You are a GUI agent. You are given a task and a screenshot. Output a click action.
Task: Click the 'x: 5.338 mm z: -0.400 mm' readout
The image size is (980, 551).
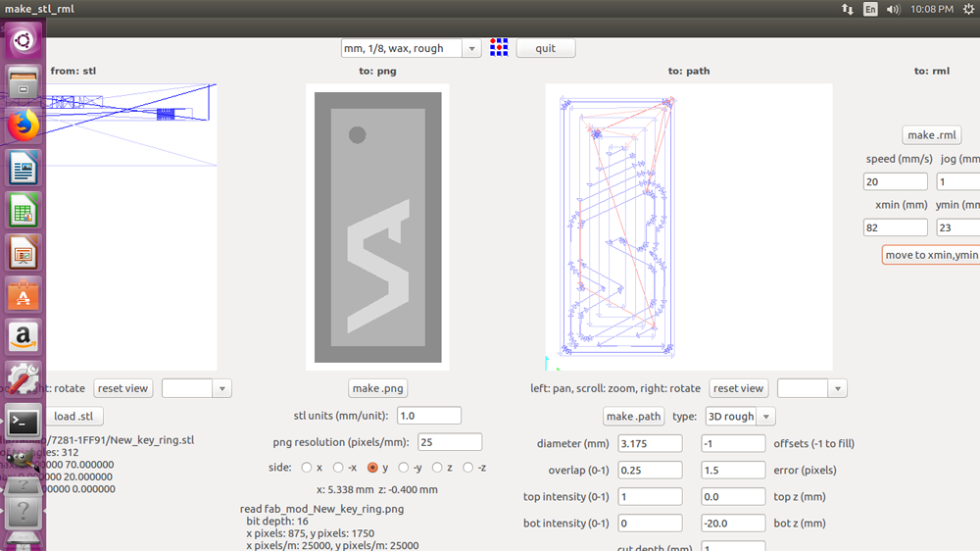(x=377, y=489)
